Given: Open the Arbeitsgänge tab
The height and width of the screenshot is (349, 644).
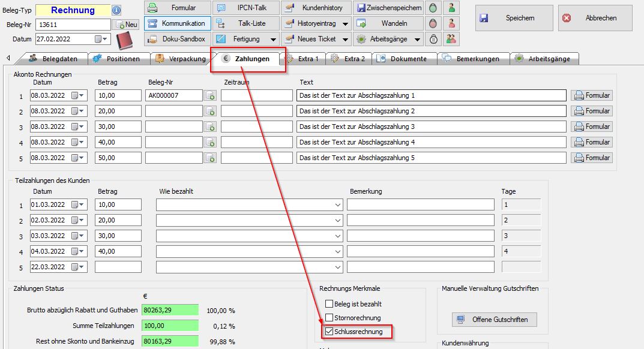Looking at the screenshot, I should pos(544,59).
